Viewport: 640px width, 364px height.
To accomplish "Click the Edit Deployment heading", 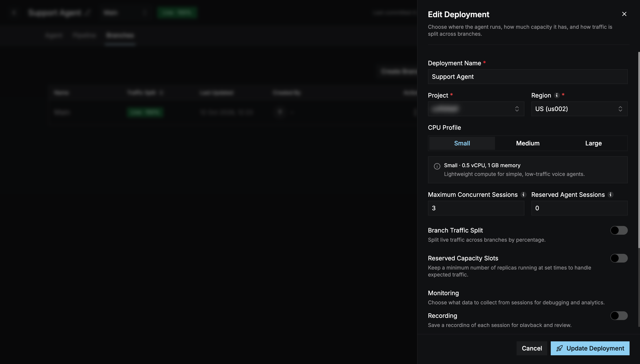I will [458, 15].
